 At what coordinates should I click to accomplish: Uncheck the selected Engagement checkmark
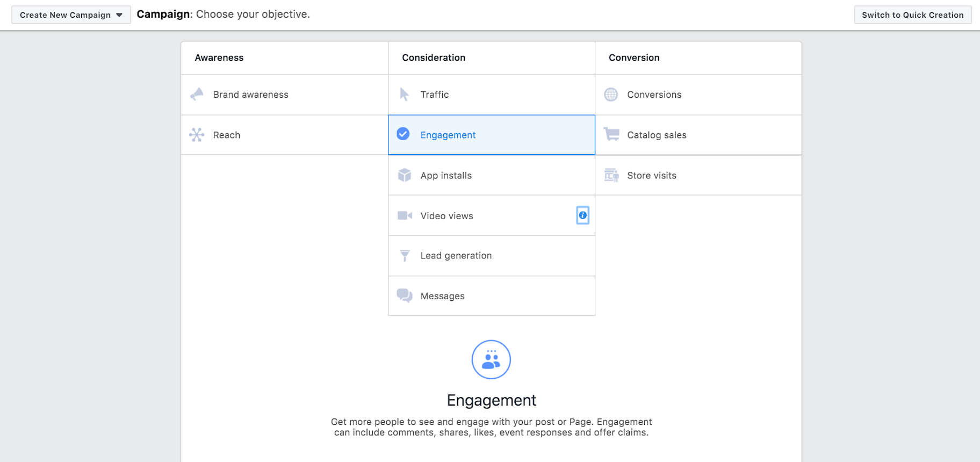coord(403,134)
